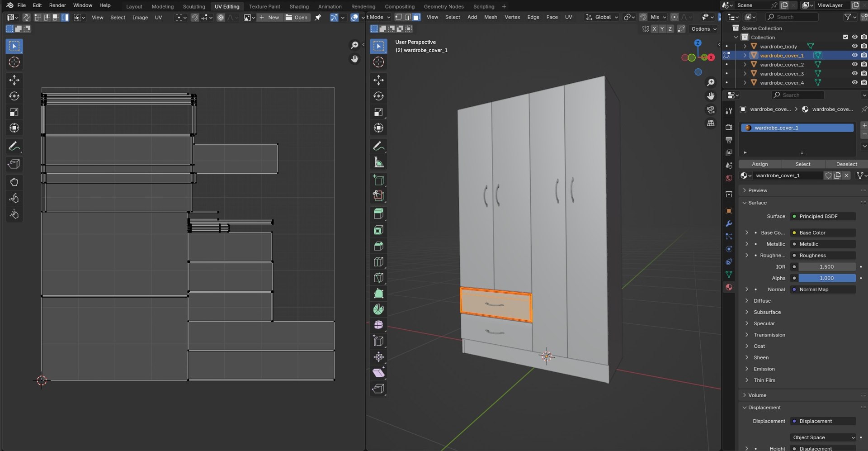Select the Rotate tool in UV editor
Viewport: 868px width, 451px height.
tap(14, 96)
